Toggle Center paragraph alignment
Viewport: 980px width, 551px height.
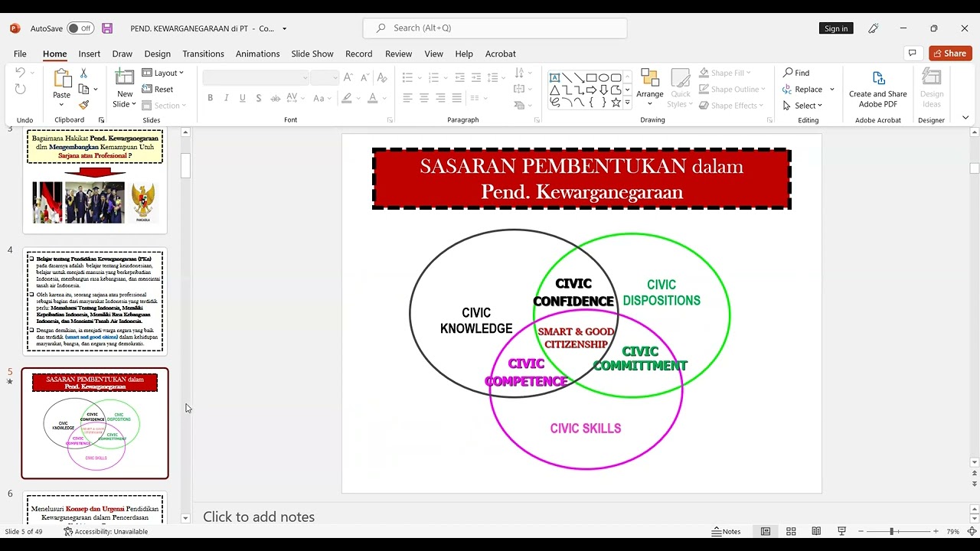[424, 98]
